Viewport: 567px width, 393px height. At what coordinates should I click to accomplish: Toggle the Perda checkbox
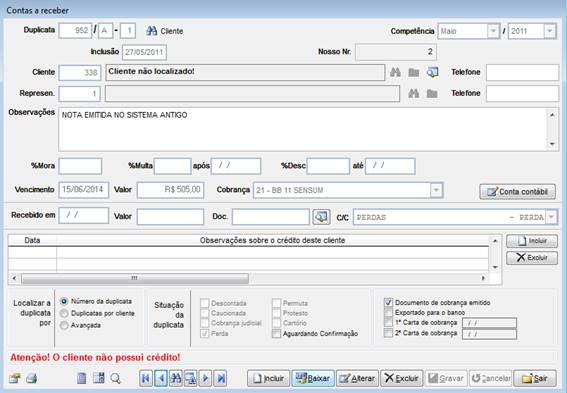click(205, 333)
